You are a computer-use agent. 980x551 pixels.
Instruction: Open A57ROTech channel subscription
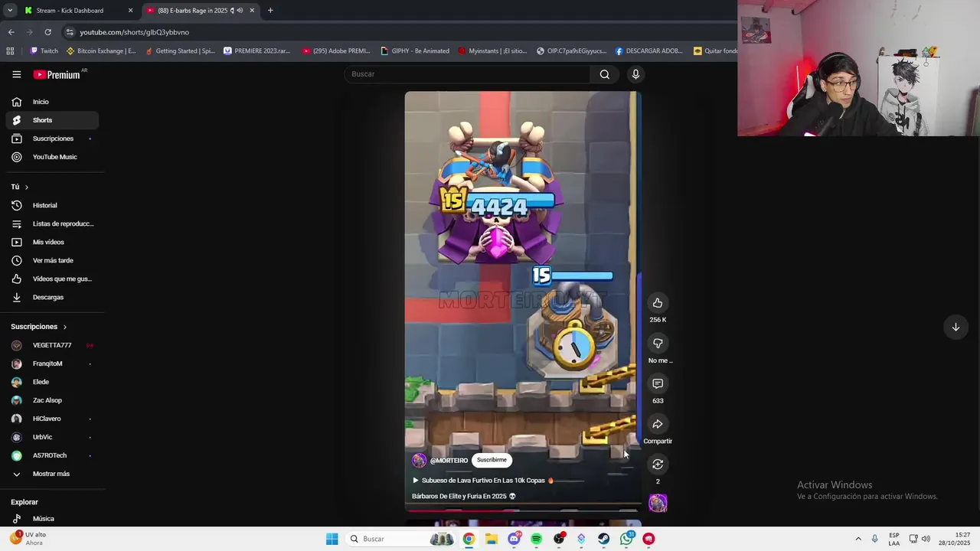(52, 455)
